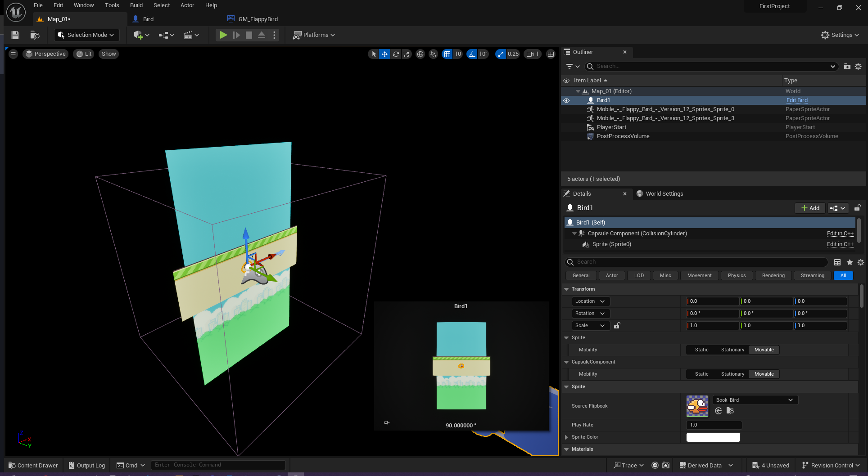Toggle scale ratio lock

[617, 326]
